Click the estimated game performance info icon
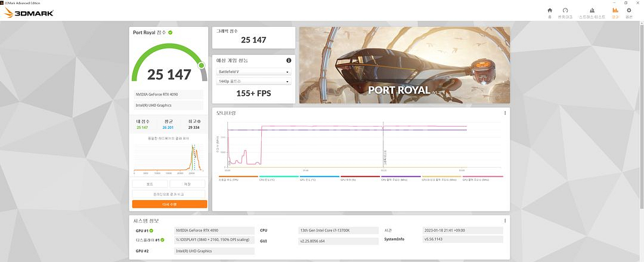Image resolution: width=644 pixels, height=262 pixels. tap(289, 60)
